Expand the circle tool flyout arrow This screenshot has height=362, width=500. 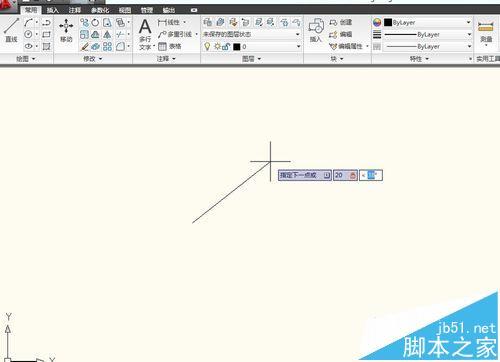37,34
